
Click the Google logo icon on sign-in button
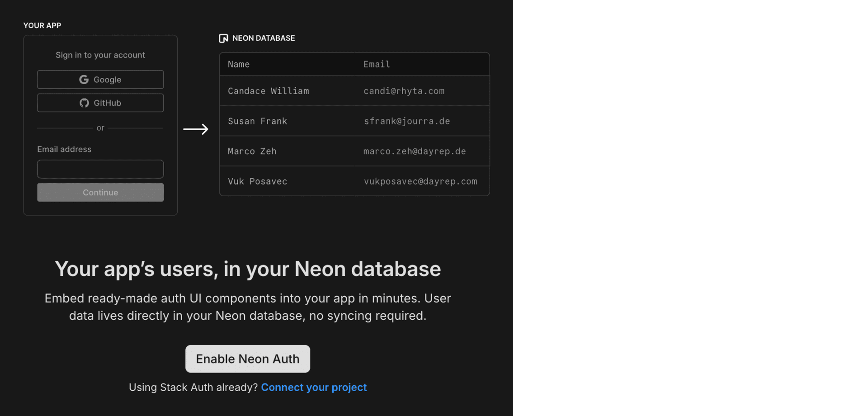point(84,79)
